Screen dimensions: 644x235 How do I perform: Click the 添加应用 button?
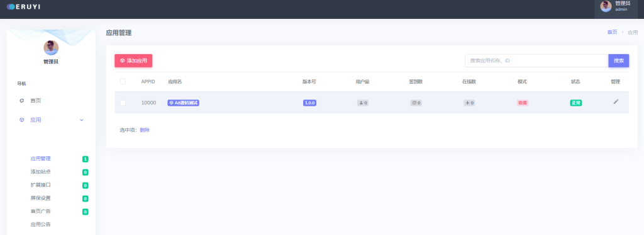coord(133,60)
